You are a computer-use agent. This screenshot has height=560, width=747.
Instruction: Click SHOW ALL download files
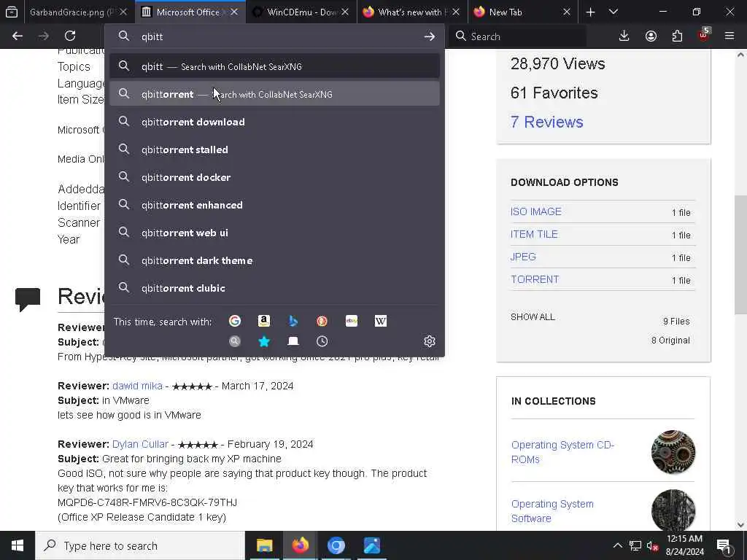533,317
